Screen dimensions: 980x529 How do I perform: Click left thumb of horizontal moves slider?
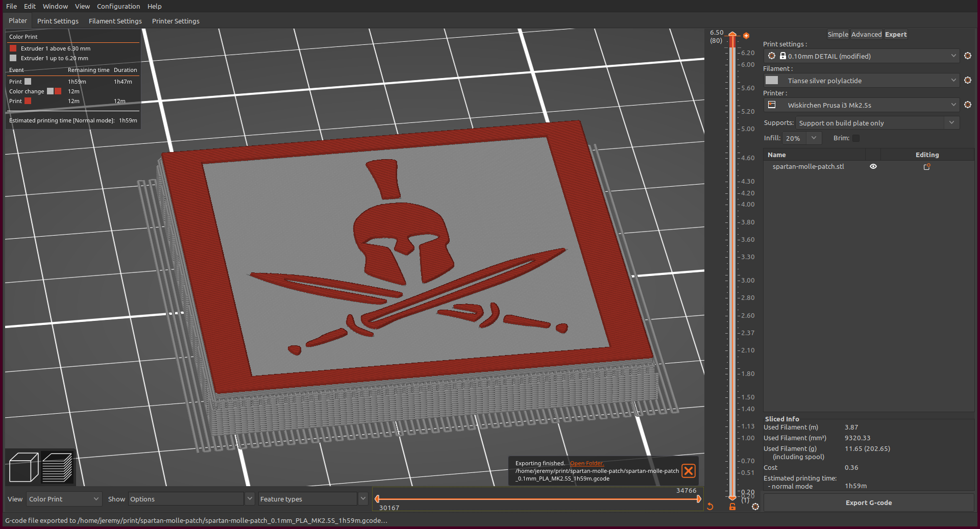click(x=377, y=499)
